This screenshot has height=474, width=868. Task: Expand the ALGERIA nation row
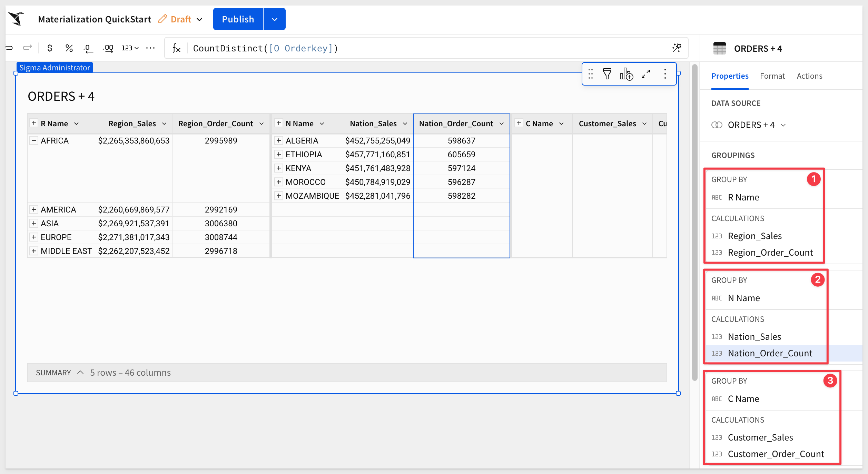tap(279, 140)
